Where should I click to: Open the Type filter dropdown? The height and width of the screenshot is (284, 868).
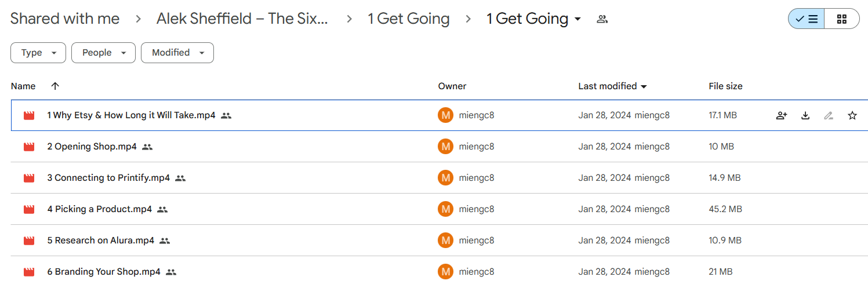coord(38,53)
